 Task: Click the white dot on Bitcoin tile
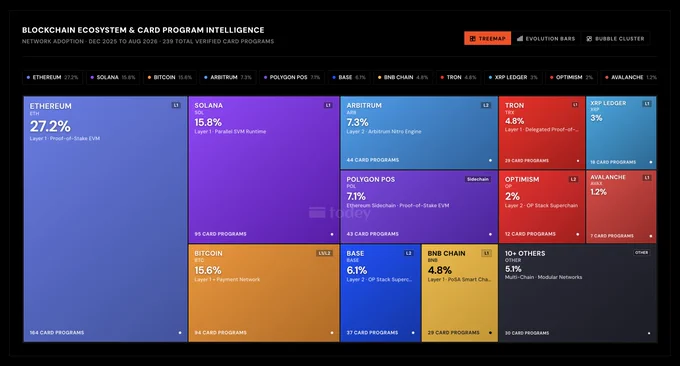(x=332, y=333)
